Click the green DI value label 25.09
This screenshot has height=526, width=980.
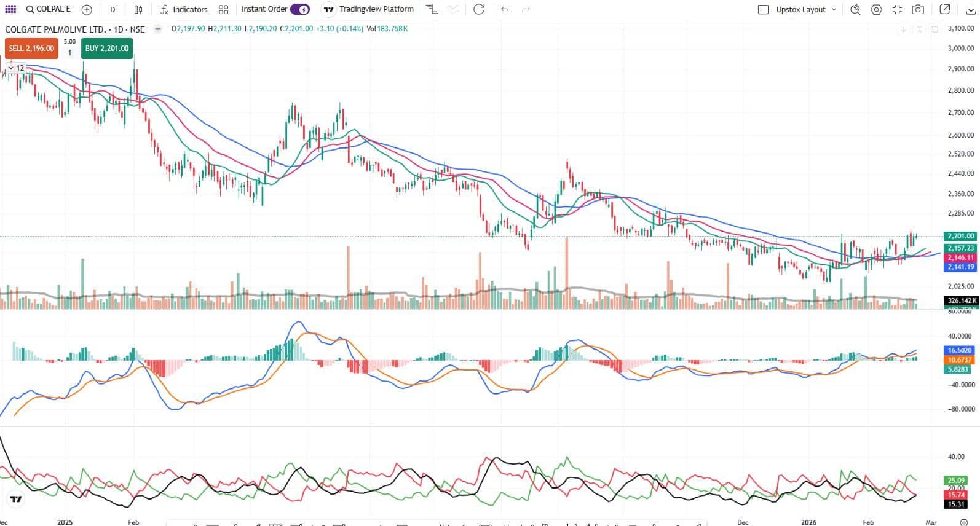(x=955, y=481)
